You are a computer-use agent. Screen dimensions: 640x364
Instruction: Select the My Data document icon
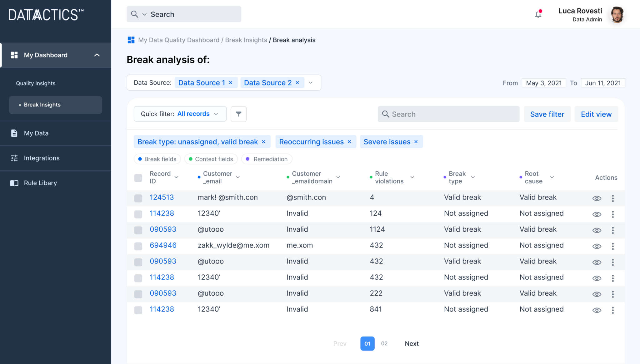(x=14, y=133)
